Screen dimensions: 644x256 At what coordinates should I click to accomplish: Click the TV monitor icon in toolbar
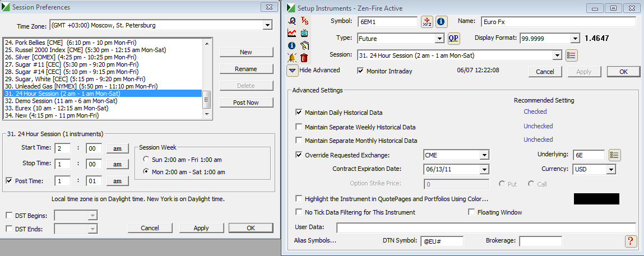click(x=304, y=33)
